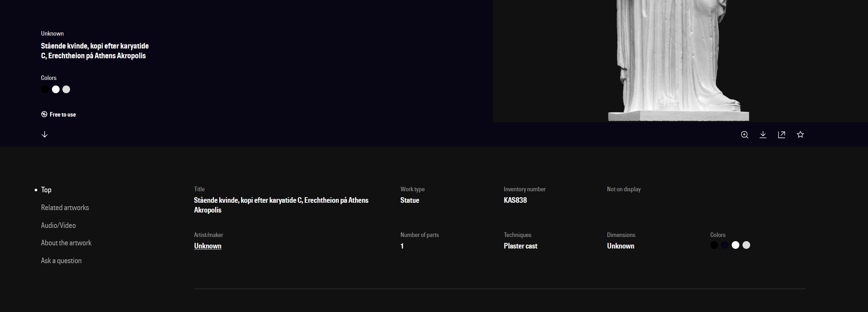Open the Unknown artist/maker link

tap(207, 246)
